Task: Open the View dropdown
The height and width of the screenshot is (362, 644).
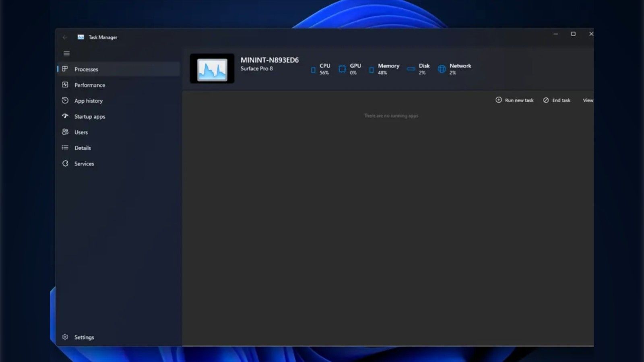Action: (588, 100)
